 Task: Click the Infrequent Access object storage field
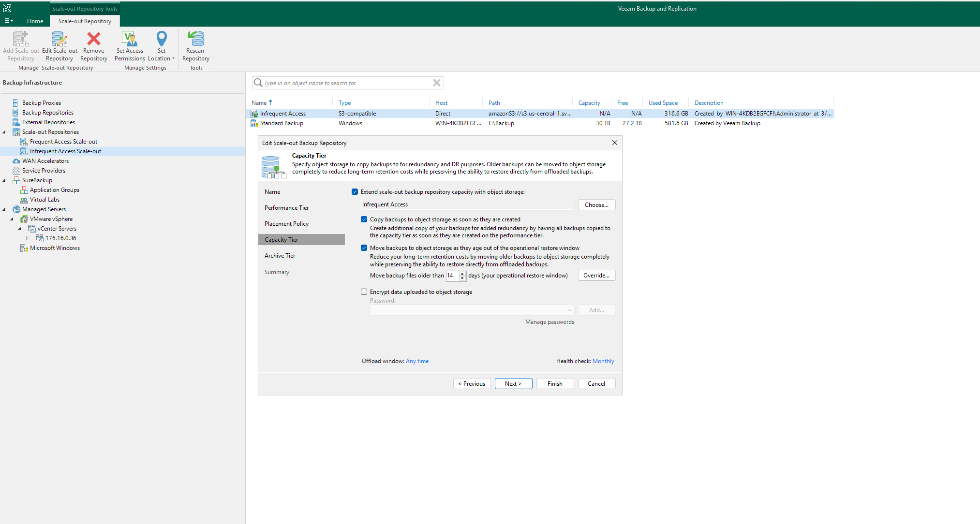[x=467, y=205]
